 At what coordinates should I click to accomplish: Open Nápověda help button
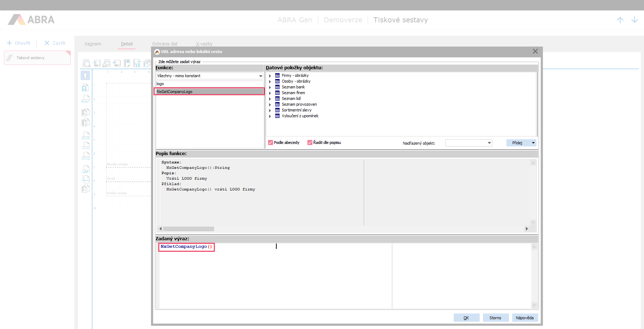[524, 318]
